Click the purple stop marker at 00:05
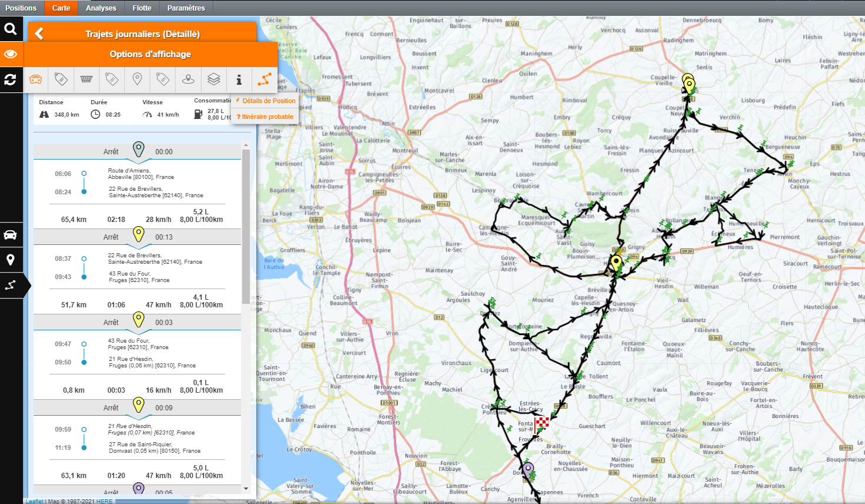The image size is (865, 504). [x=138, y=488]
